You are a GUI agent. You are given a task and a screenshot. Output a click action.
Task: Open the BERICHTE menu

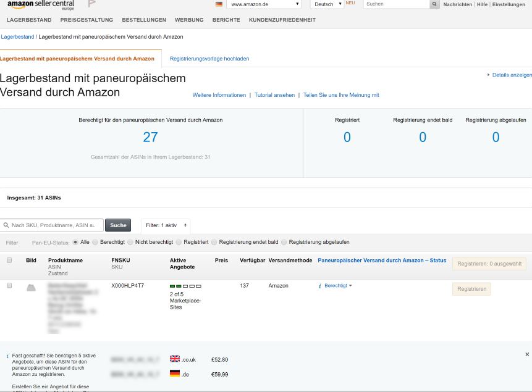[x=226, y=20]
